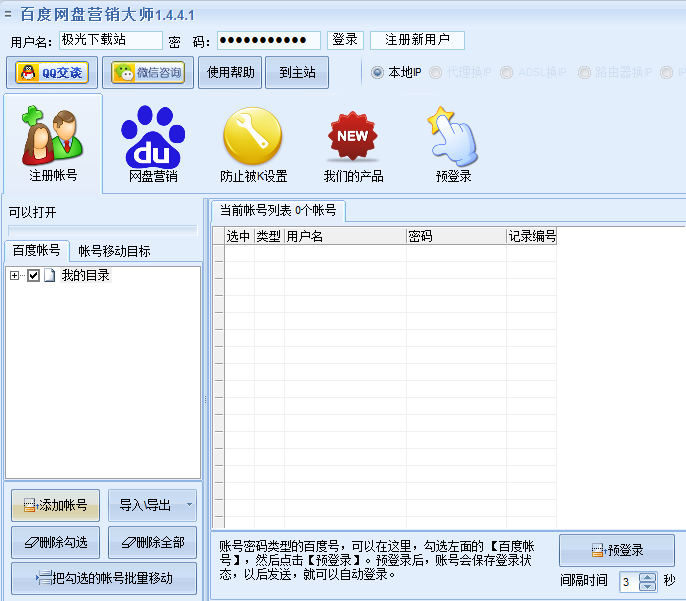
Task: Decrease 间隔时间 with the down arrow
Action: [x=648, y=587]
